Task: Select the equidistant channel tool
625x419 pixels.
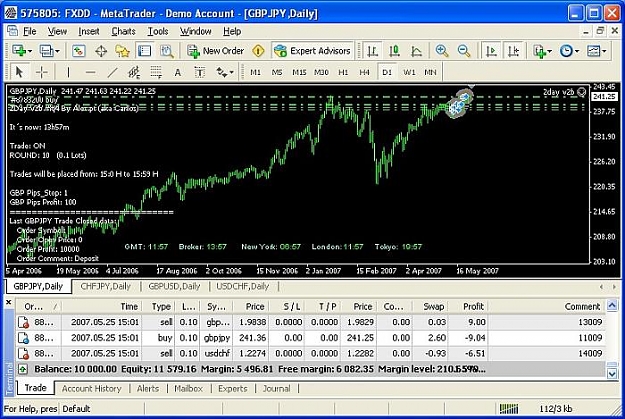Action: pyautogui.click(x=134, y=72)
